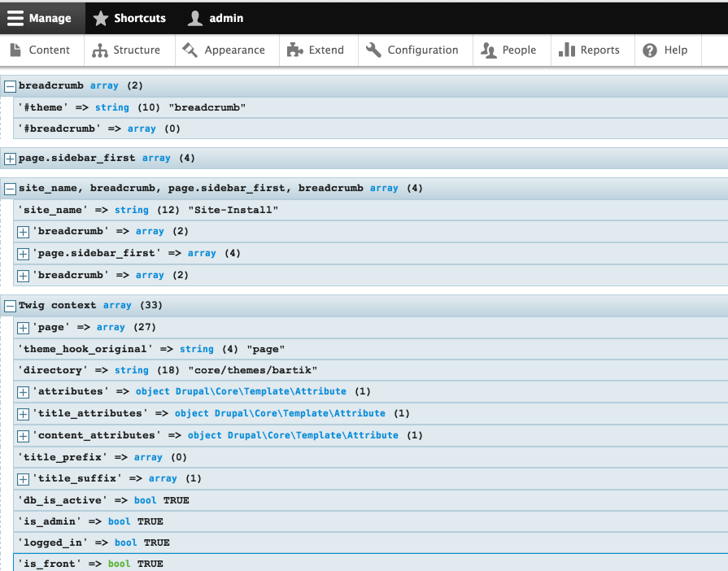Expand the nested 'page.sidebar_first' => array (4) row
Image resolution: width=728 pixels, height=571 pixels.
(x=23, y=254)
